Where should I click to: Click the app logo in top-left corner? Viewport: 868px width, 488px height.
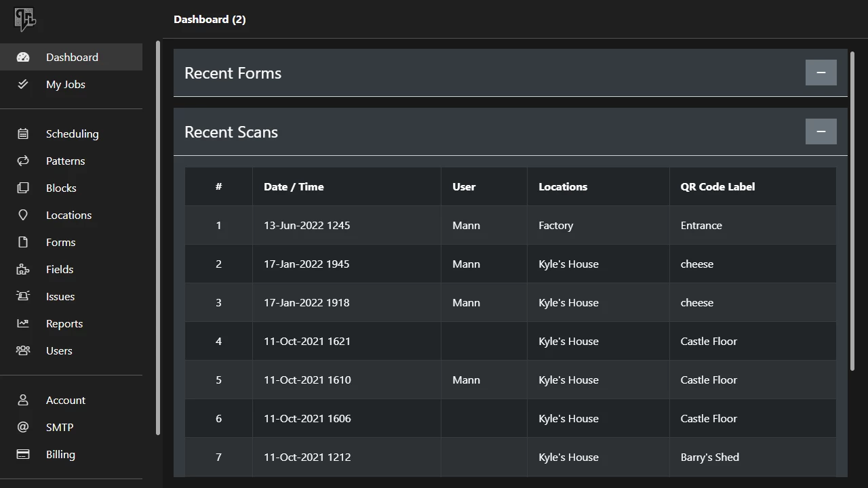[25, 19]
